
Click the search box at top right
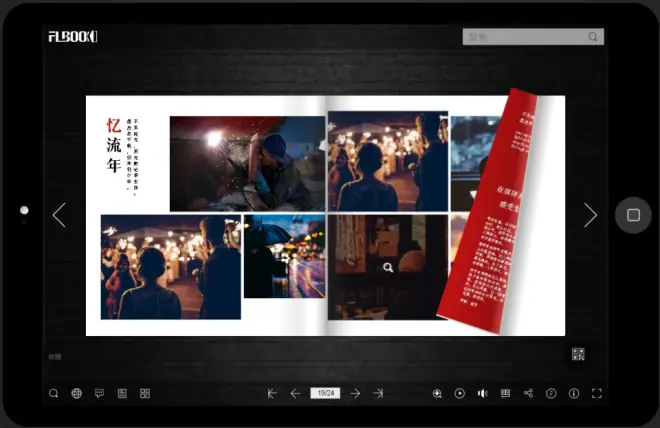pos(525,37)
